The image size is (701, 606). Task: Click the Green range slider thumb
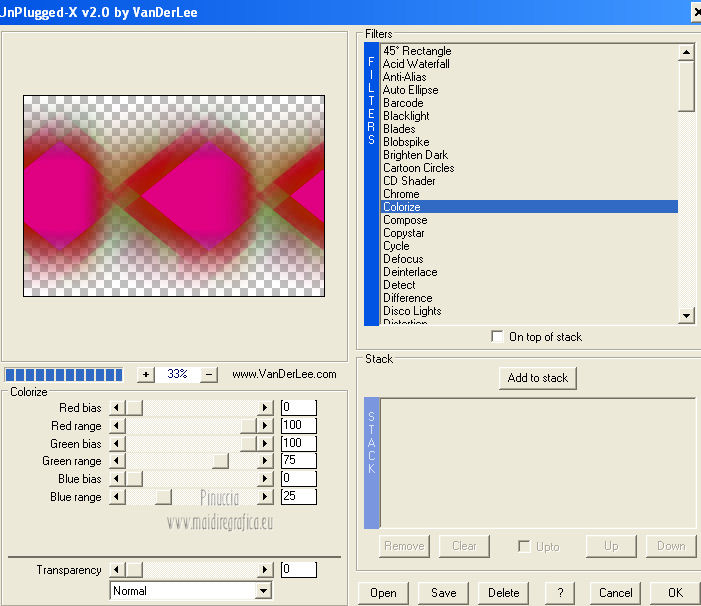point(220,461)
